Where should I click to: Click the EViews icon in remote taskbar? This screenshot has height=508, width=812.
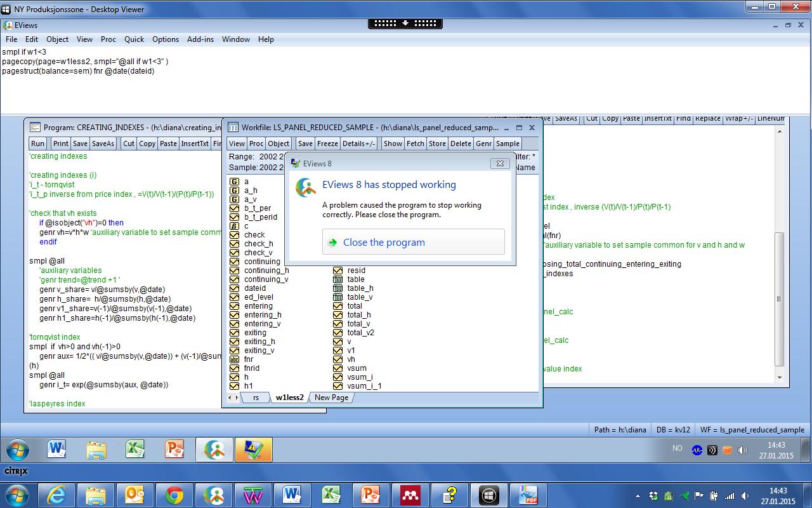pyautogui.click(x=214, y=450)
